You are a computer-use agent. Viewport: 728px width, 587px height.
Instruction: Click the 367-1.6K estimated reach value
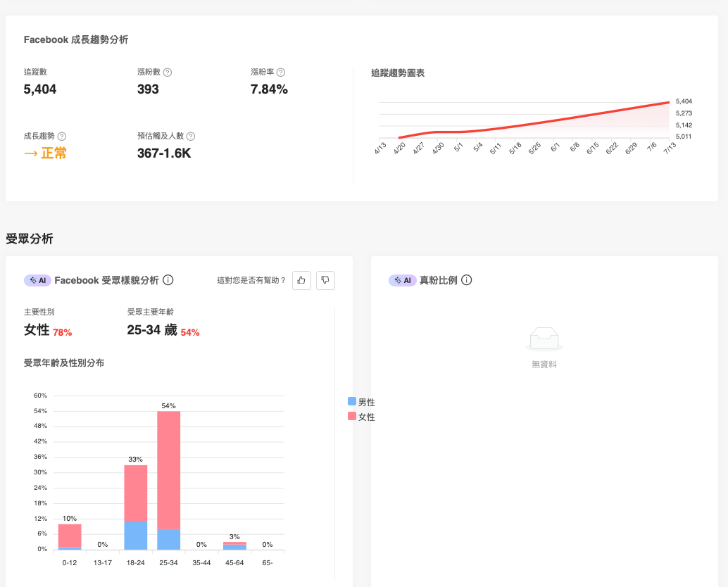coord(164,153)
